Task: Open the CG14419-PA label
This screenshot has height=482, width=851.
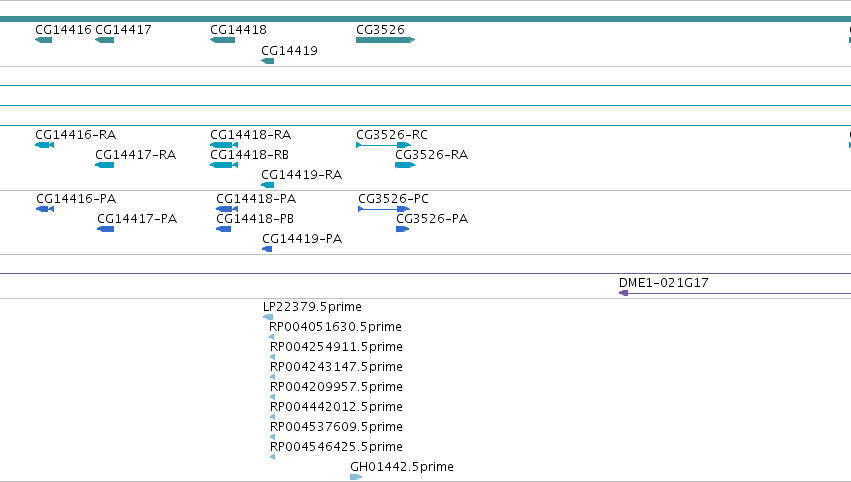Action: tap(302, 239)
